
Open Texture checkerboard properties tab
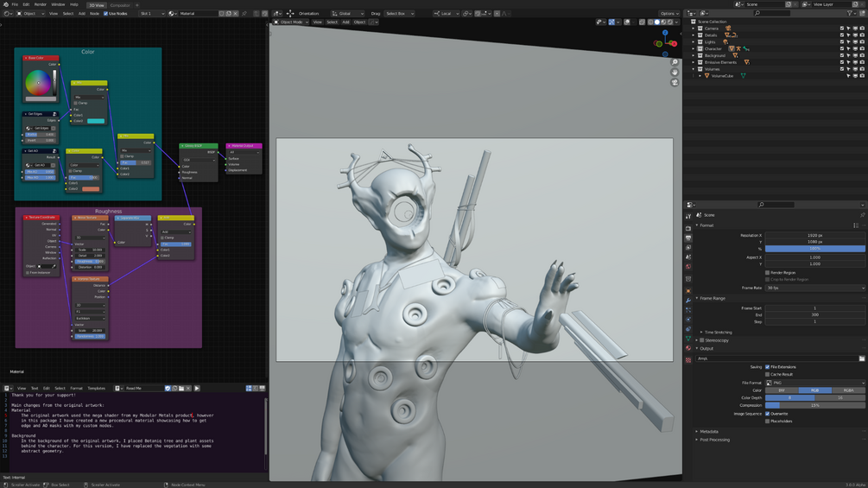[x=688, y=360]
